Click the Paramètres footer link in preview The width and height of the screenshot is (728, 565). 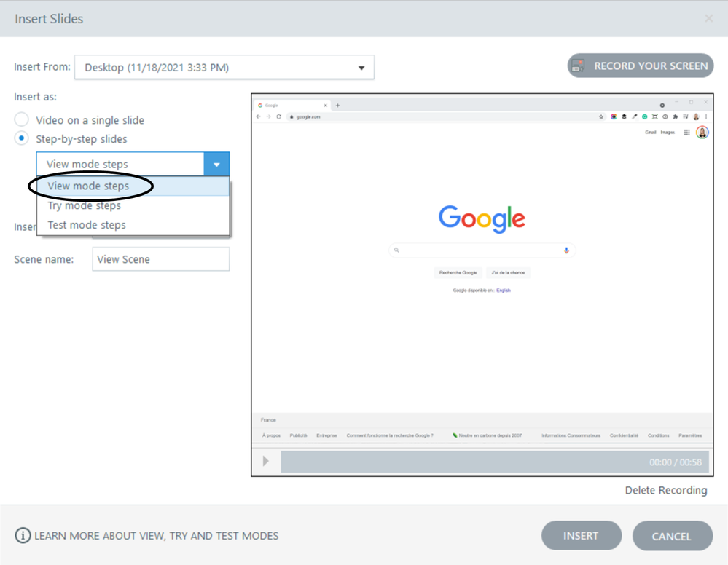pos(690,435)
